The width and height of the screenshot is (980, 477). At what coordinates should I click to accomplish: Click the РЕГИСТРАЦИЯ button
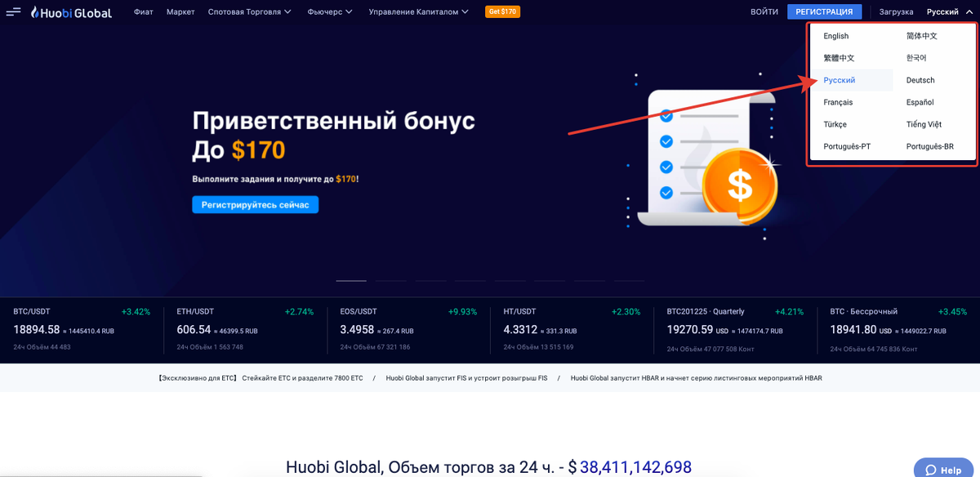[x=824, y=11]
